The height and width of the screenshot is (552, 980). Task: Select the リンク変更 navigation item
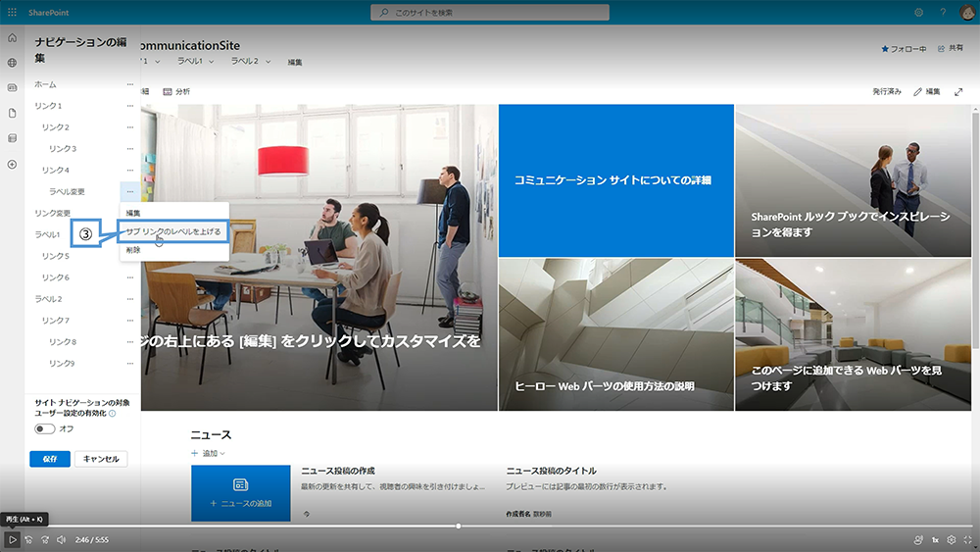(53, 213)
